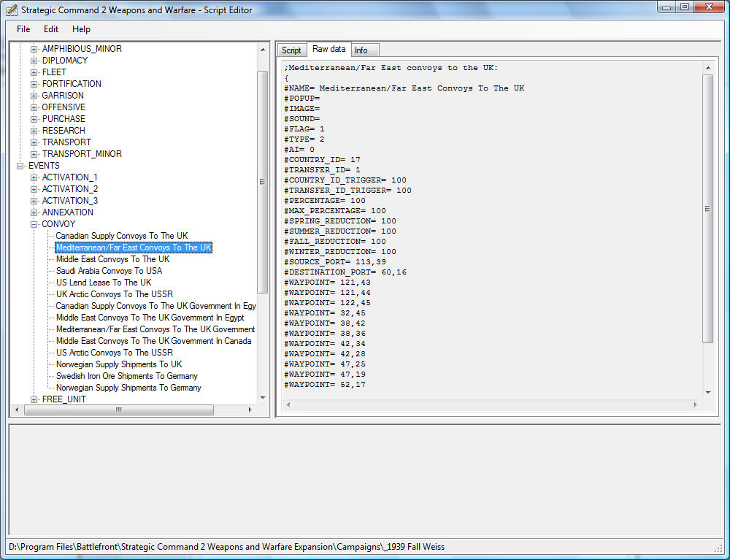730x560 pixels.
Task: Select Middle East Convoys To The UK
Action: tap(112, 258)
